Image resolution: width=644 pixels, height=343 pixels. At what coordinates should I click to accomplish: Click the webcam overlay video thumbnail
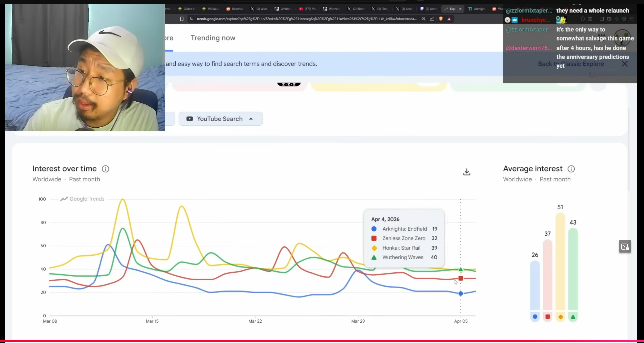pyautogui.click(x=85, y=67)
